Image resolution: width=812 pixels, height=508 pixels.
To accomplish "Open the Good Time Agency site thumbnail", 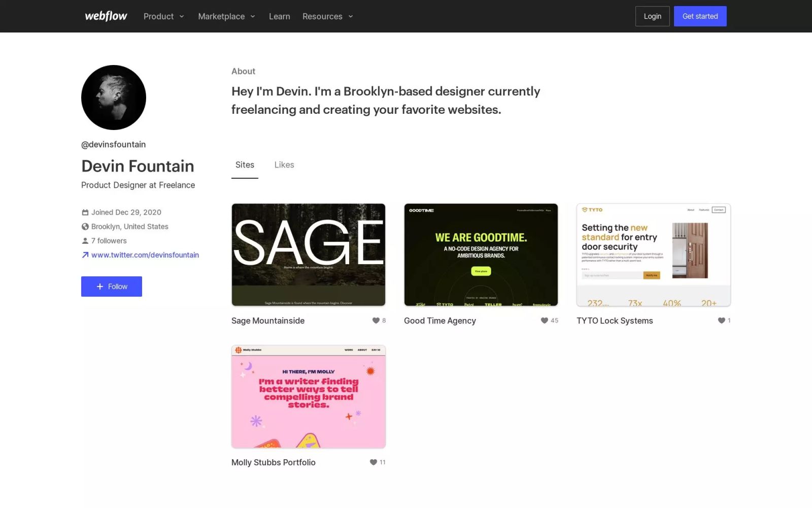I will 481,255.
